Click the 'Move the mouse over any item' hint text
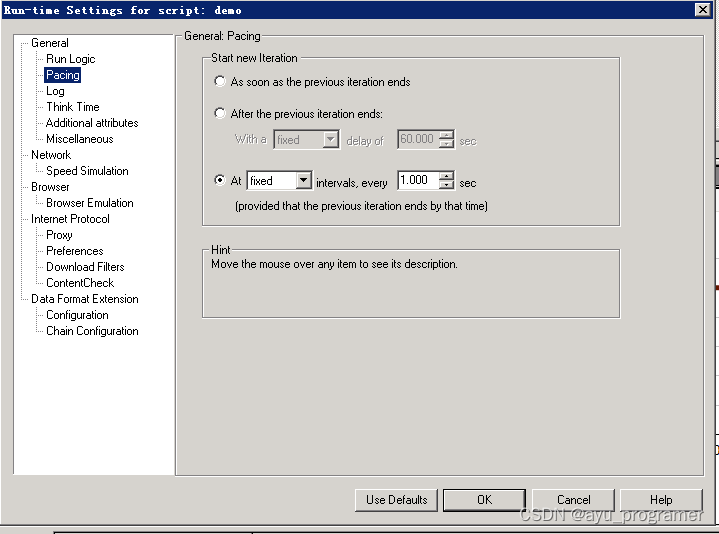719x534 pixels. coord(334,264)
